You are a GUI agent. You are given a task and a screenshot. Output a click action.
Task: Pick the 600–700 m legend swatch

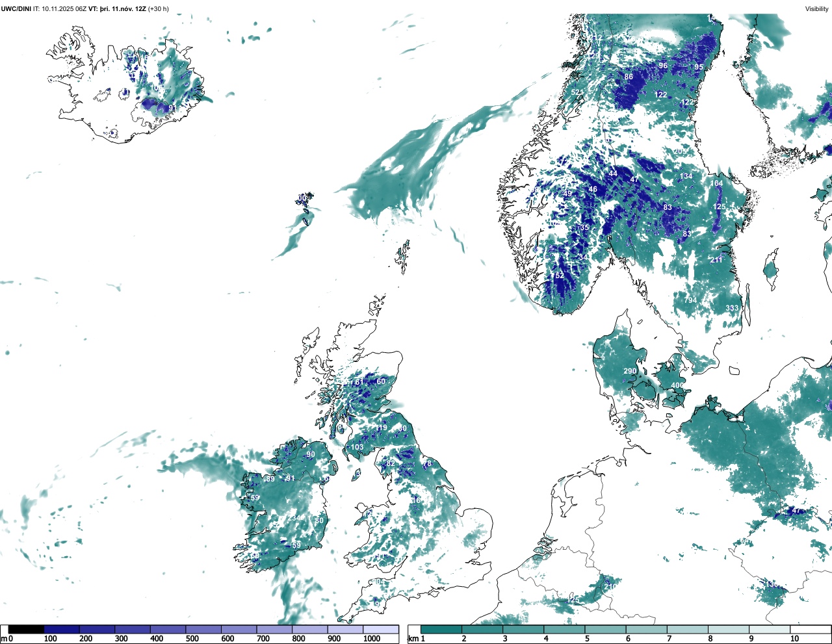pos(239,630)
